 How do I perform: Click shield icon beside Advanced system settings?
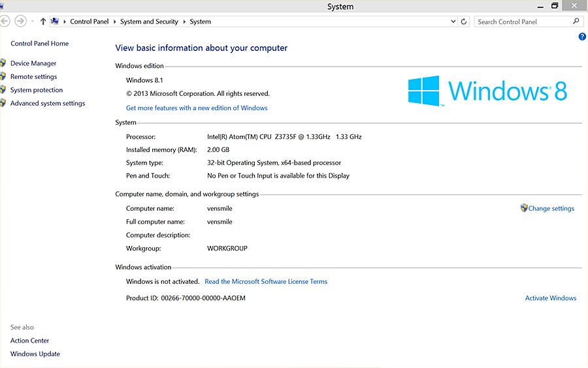[x=3, y=103]
